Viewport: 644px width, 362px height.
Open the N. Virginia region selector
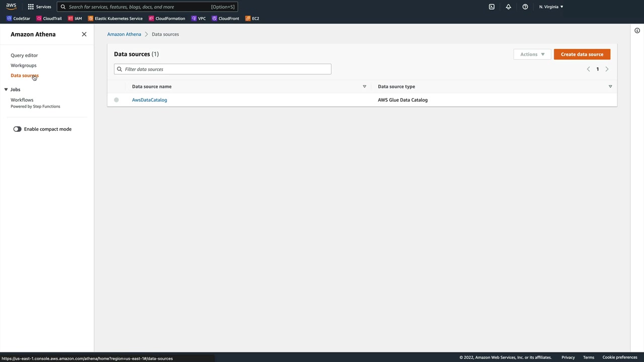click(551, 7)
